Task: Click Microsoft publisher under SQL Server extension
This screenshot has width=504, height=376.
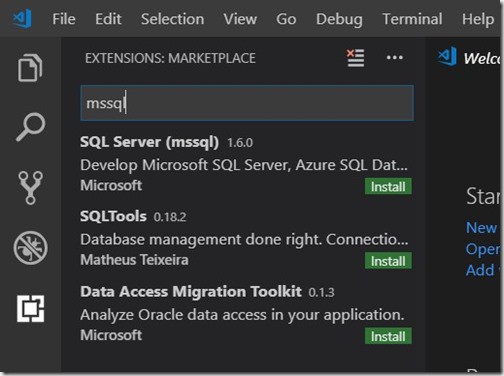Action: point(111,185)
